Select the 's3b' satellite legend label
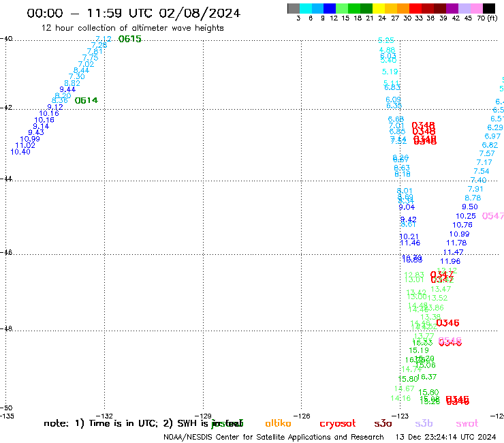 coord(424,423)
